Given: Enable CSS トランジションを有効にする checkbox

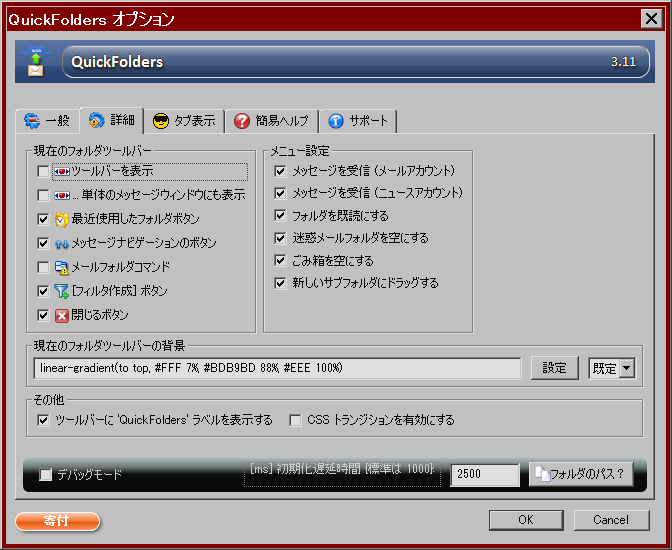Looking at the screenshot, I should pyautogui.click(x=295, y=420).
